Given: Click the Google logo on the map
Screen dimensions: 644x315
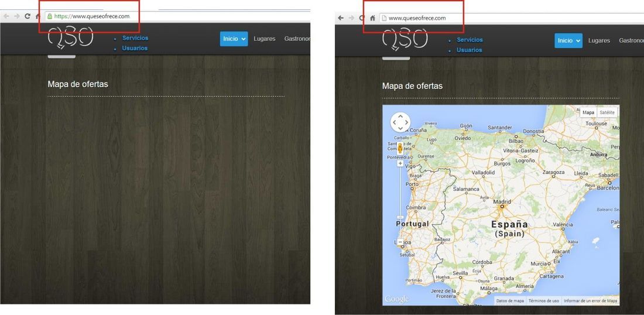Looking at the screenshot, I should 396,299.
